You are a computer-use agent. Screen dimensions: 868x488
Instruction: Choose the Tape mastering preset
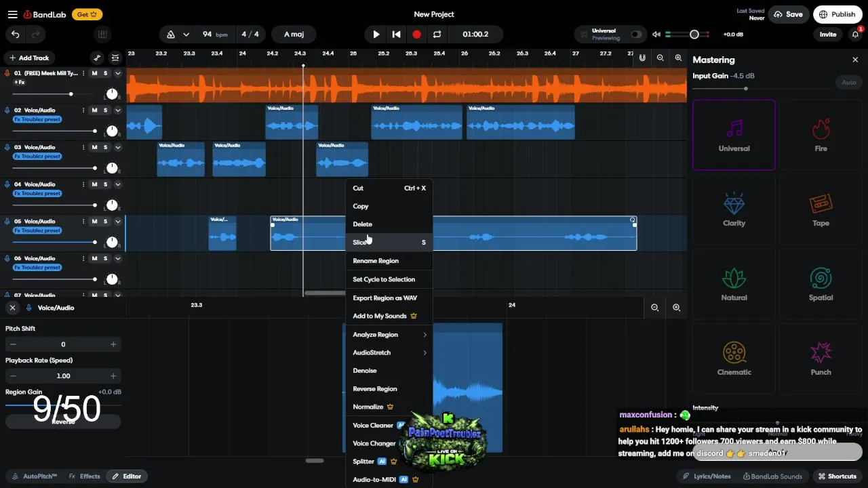coord(821,209)
